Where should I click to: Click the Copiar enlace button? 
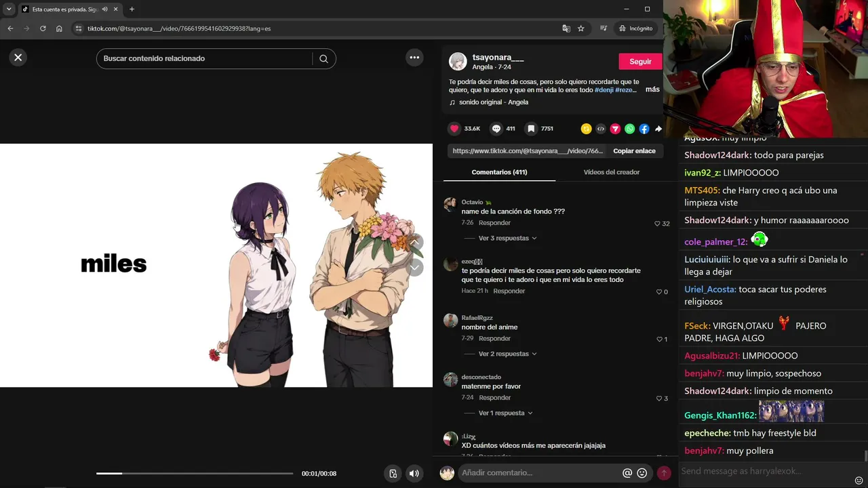pos(634,151)
